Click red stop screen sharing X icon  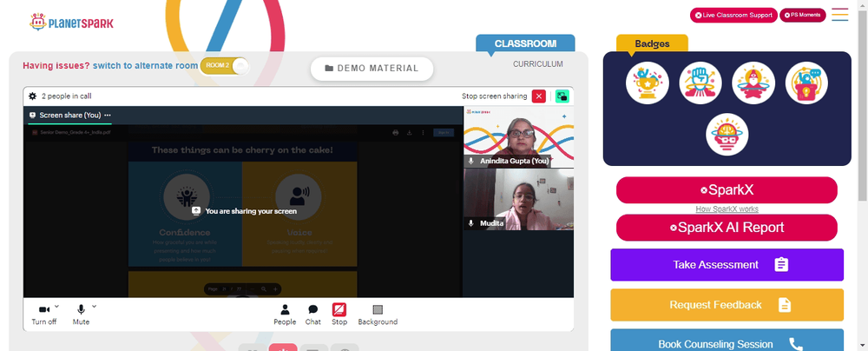click(539, 96)
